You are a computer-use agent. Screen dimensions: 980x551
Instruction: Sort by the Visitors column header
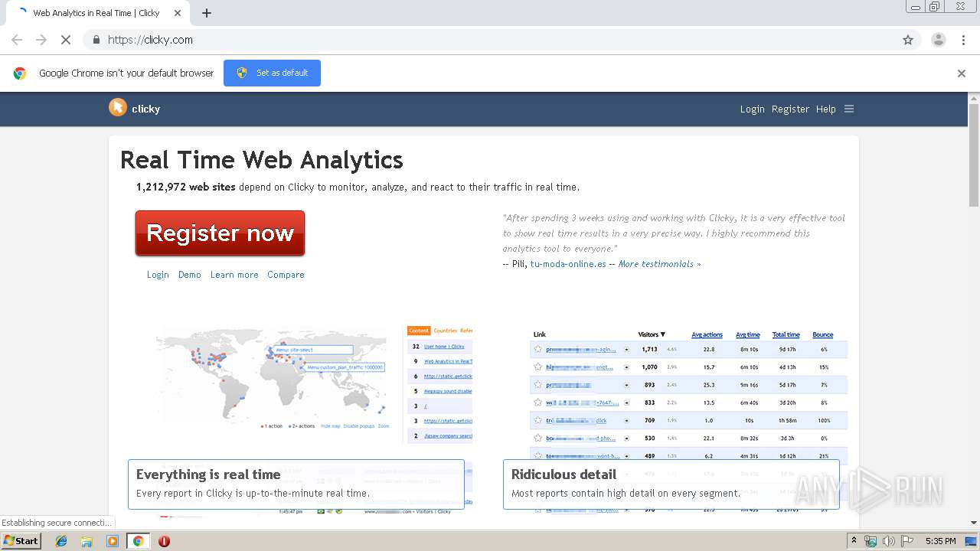pos(652,334)
